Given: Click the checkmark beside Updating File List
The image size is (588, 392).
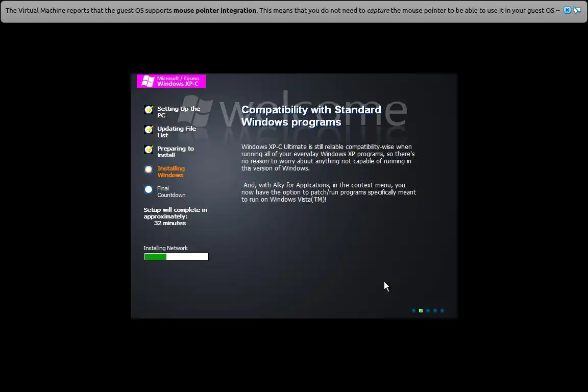Looking at the screenshot, I should tap(149, 130).
